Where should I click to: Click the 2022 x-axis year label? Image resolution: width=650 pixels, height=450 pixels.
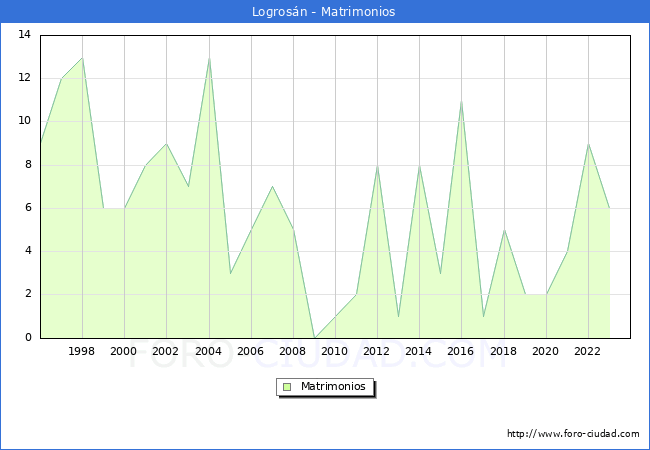(588, 351)
